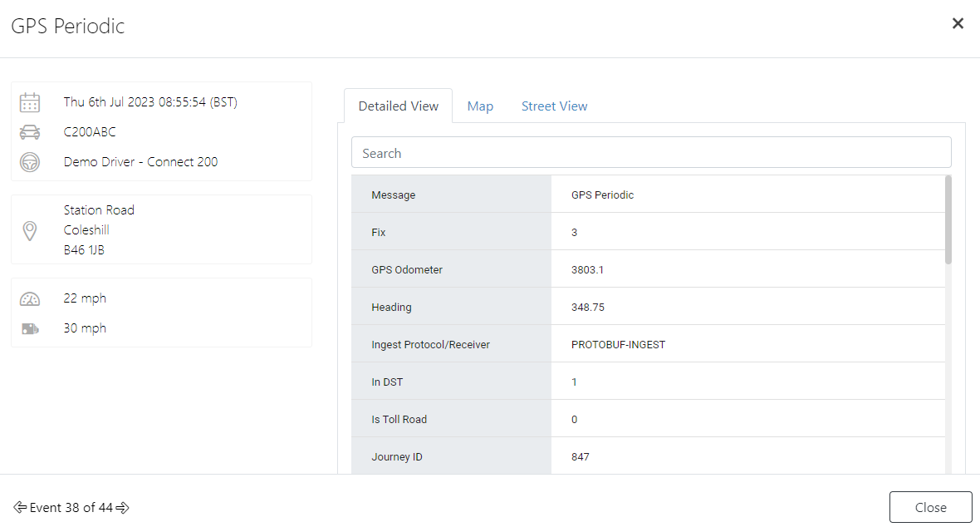This screenshot has width=980, height=527.
Task: Click the speedometer icon beside 22 mph
Action: [30, 298]
